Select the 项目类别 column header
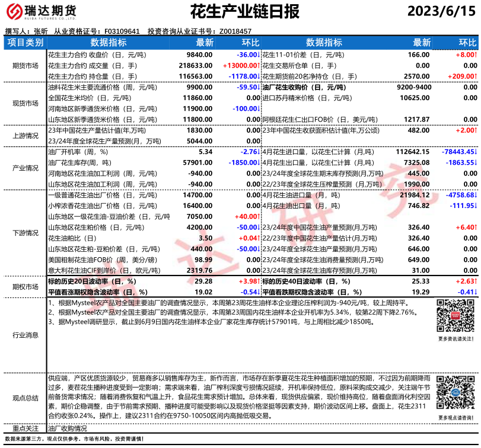 coord(25,43)
